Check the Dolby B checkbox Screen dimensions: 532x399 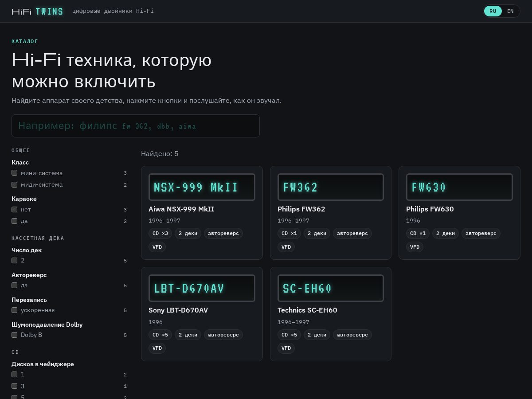pyautogui.click(x=15, y=335)
